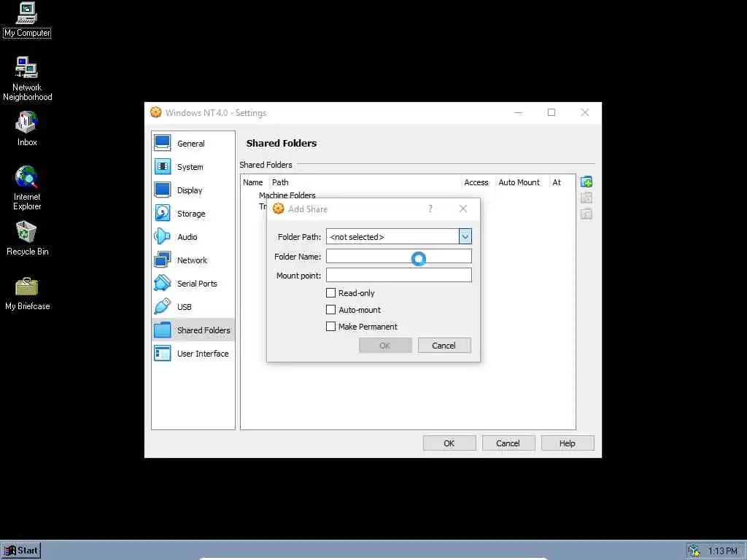Select My Computer desktop icon
747x560 pixels.
click(27, 20)
